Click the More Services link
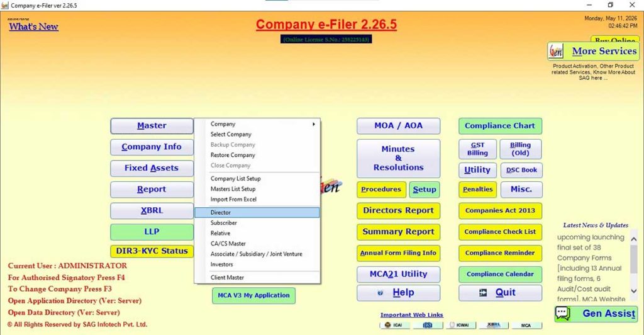 [604, 52]
